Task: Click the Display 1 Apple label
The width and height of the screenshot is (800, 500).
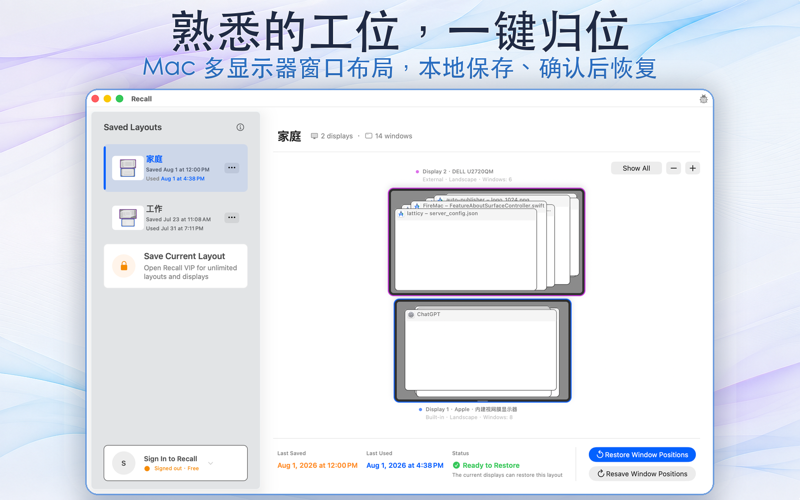Action: click(x=471, y=409)
